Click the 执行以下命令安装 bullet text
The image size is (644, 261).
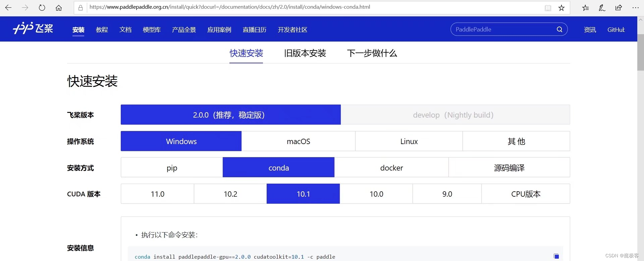click(169, 235)
